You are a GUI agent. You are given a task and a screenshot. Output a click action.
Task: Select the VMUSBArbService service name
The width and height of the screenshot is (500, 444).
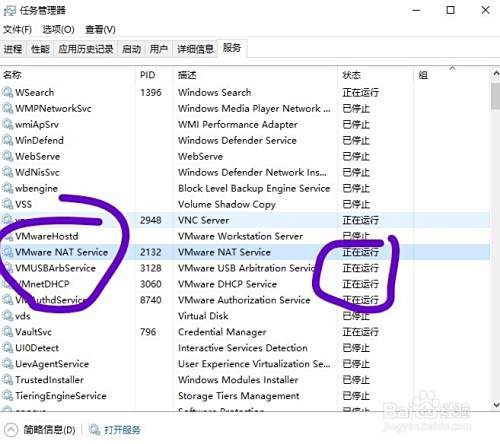pos(55,268)
